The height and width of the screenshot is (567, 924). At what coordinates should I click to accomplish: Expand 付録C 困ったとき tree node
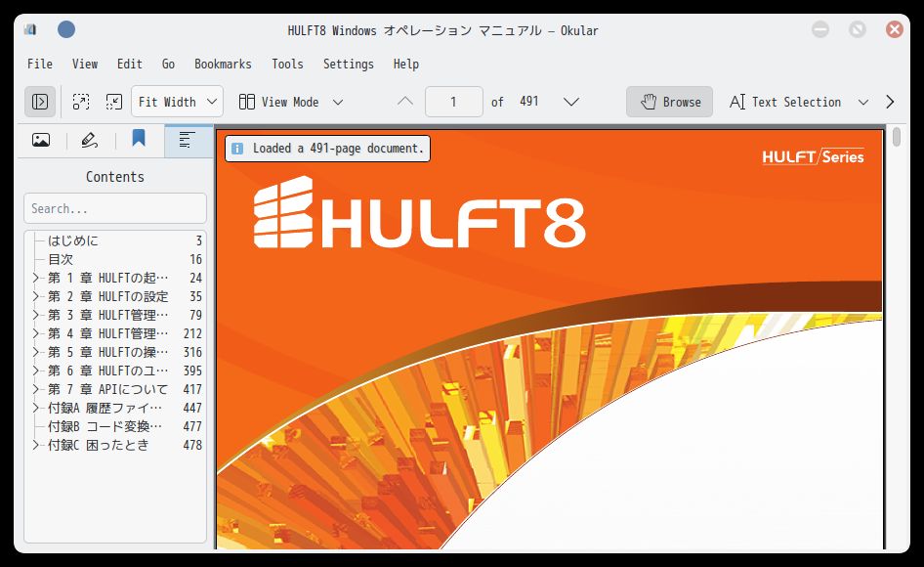pyautogui.click(x=35, y=445)
